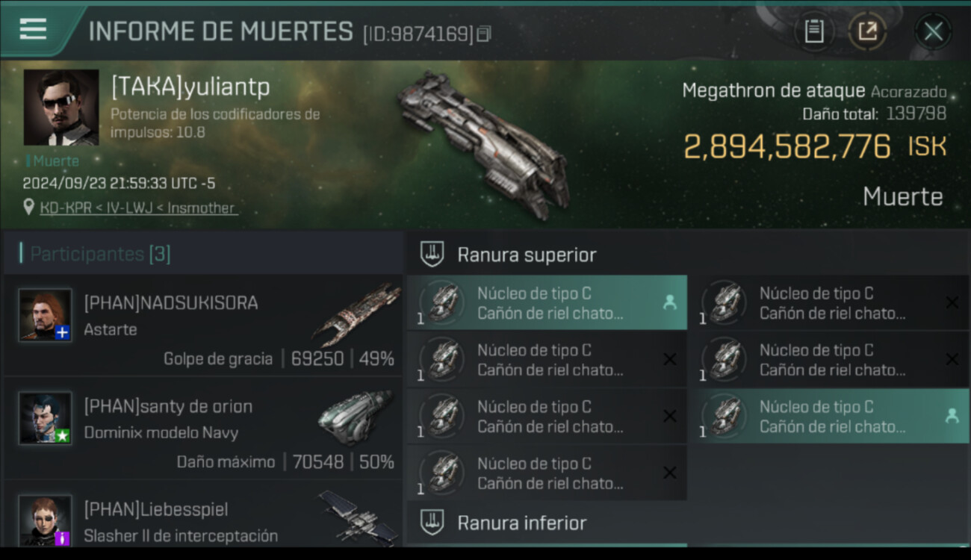
Task: Click the share export icon
Action: click(x=867, y=31)
